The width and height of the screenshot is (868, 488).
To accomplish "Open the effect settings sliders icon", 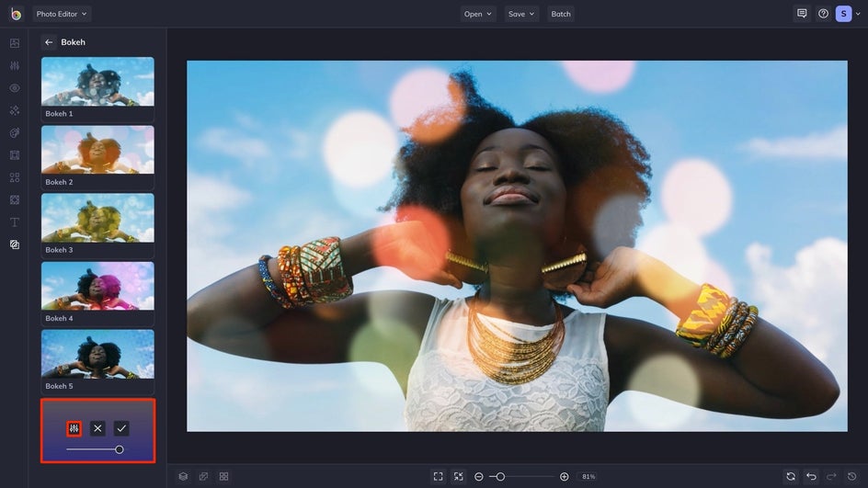I will 74,428.
